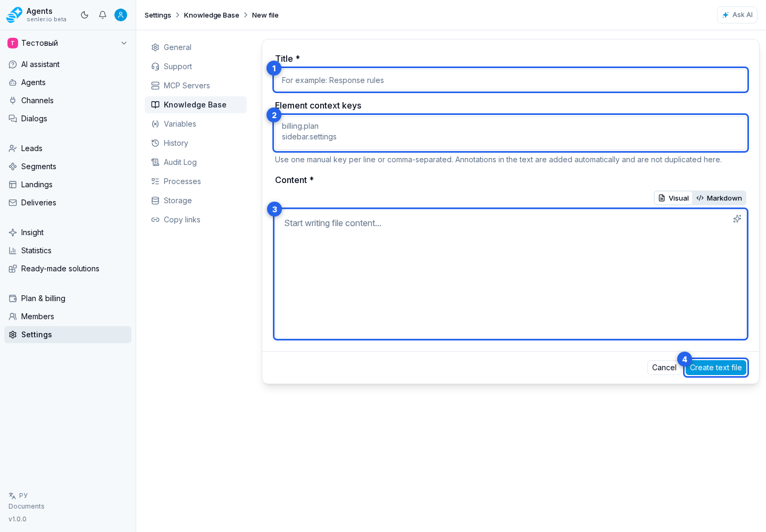Viewport: 766px width, 532px height.
Task: Click the Agents senler.io logo
Action: pyautogui.click(x=14, y=15)
